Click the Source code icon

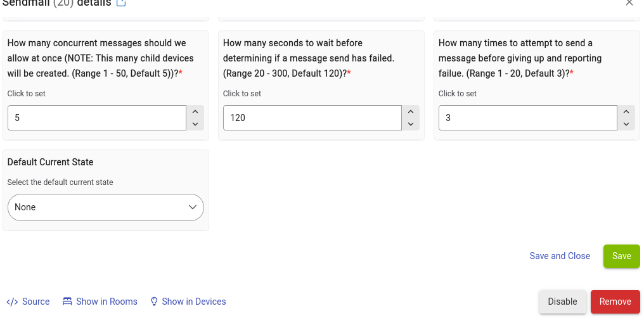(x=12, y=302)
